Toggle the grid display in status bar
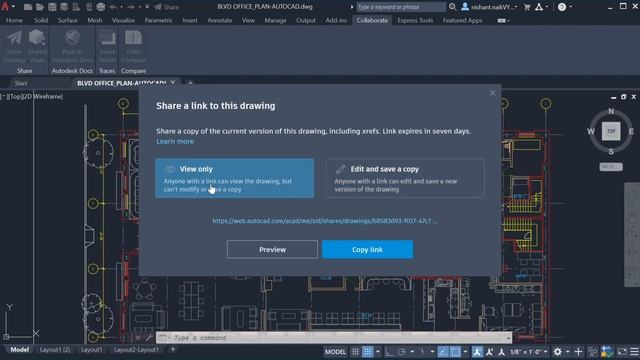640x360 pixels. click(x=356, y=351)
